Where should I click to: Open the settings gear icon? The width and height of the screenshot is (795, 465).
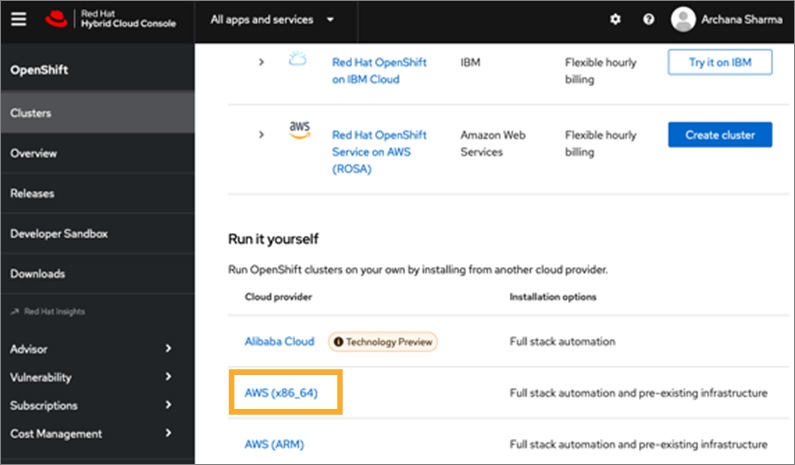pyautogui.click(x=615, y=19)
